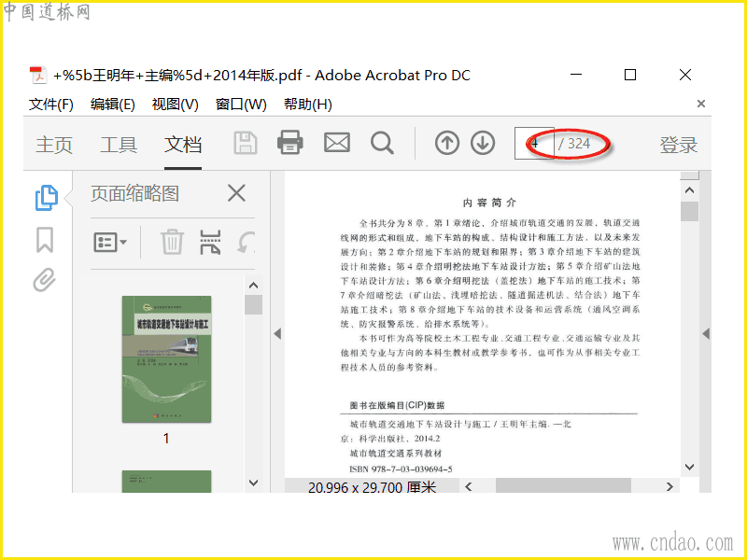
Task: Click the Email envelope icon
Action: click(x=337, y=143)
